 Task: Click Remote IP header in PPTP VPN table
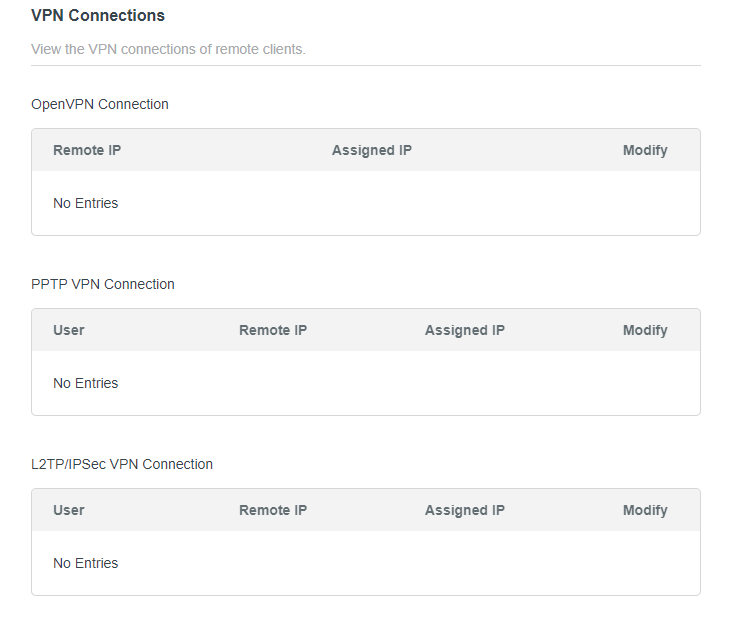click(x=273, y=330)
